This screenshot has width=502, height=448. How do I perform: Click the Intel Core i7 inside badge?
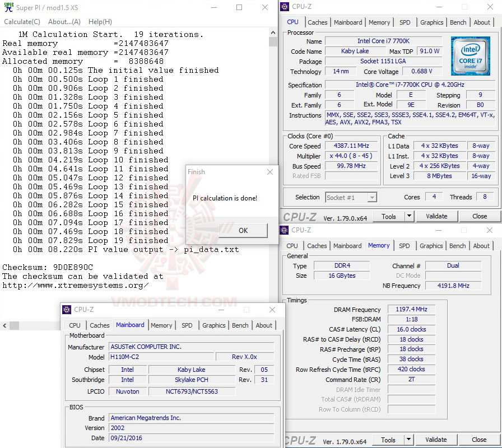[471, 55]
